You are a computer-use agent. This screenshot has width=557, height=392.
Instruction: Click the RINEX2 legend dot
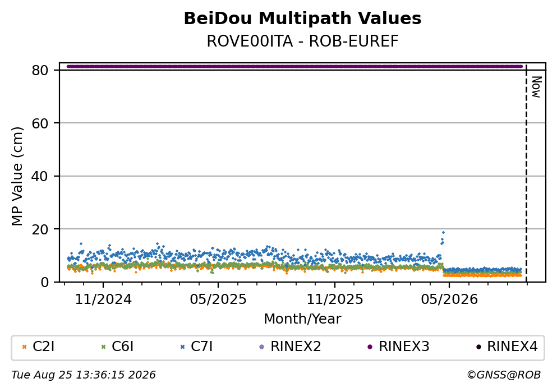pos(262,347)
